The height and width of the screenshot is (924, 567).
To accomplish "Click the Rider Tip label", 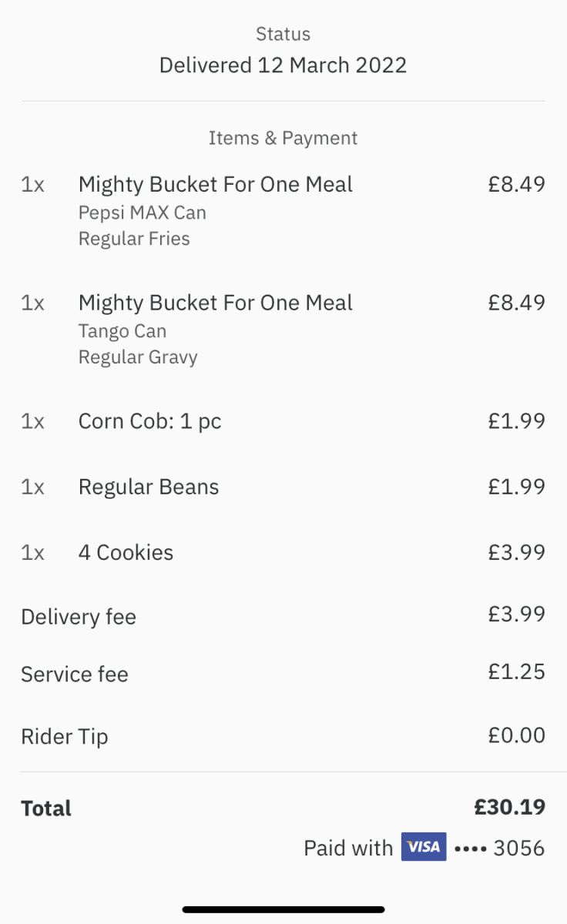I will tap(65, 736).
